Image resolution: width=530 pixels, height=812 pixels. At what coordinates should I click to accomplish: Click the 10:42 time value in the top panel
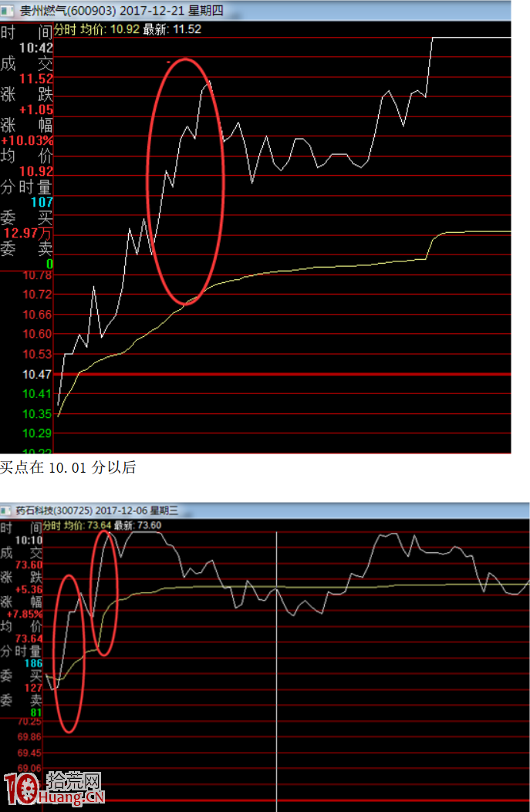(36, 48)
